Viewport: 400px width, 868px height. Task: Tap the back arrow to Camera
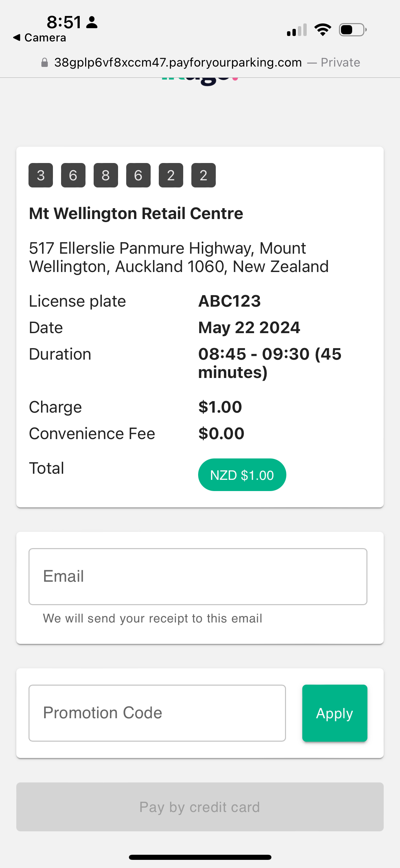(x=17, y=37)
